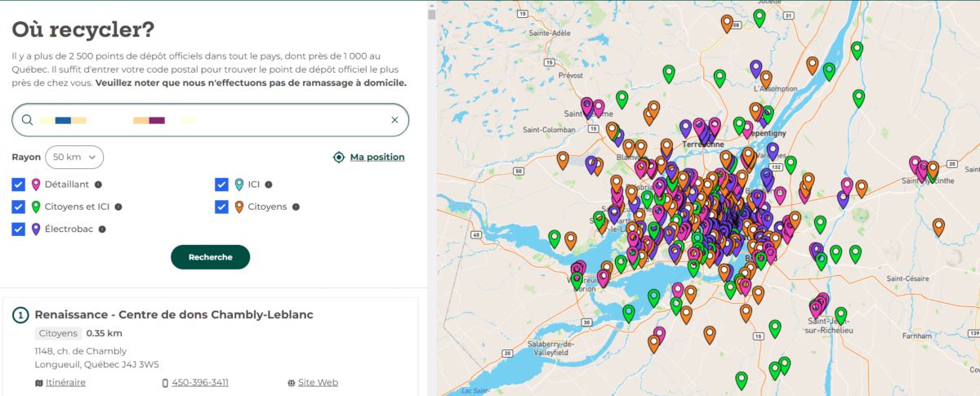Image resolution: width=980 pixels, height=396 pixels.
Task: Click the Ma position crosshair icon
Action: pyautogui.click(x=339, y=158)
